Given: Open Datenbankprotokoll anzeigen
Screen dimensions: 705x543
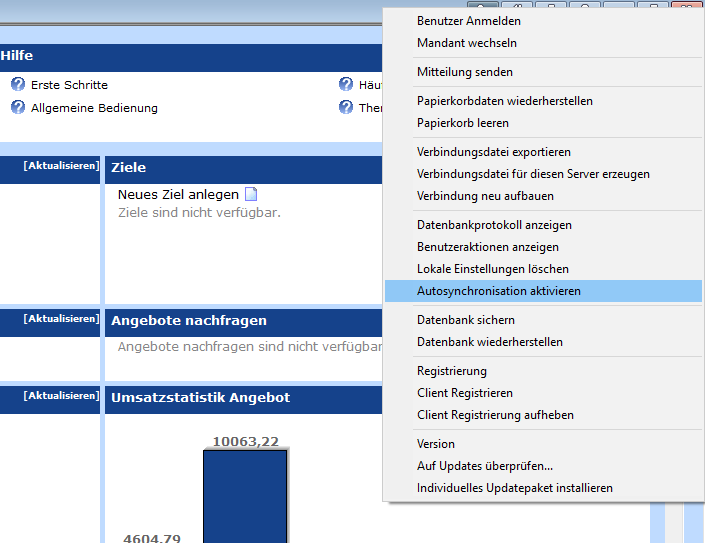Looking at the screenshot, I should (x=543, y=225).
